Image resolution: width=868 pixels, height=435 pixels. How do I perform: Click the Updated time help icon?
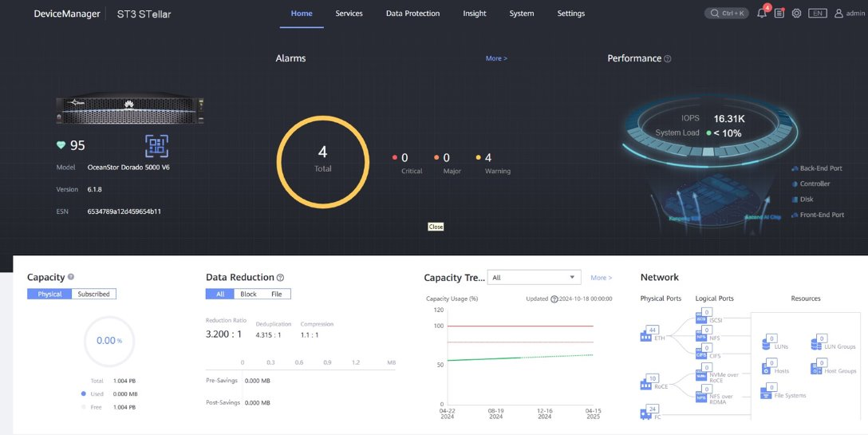coord(554,299)
